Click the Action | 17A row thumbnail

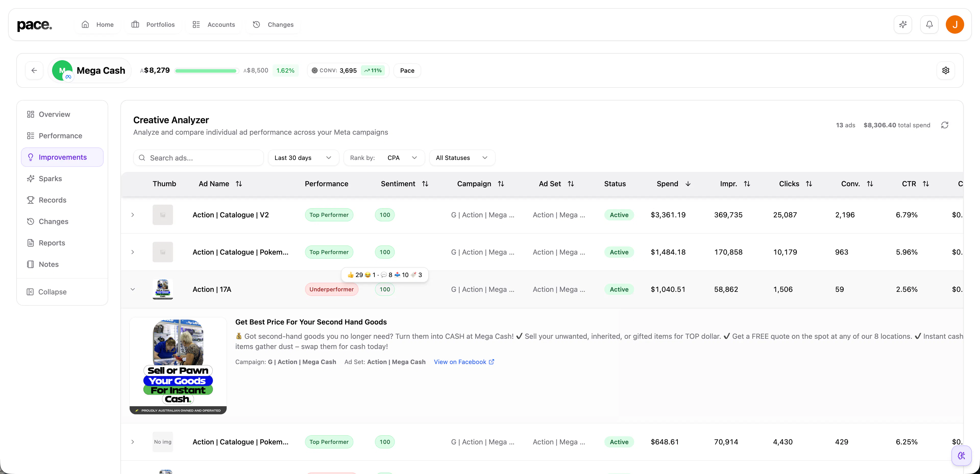163,290
